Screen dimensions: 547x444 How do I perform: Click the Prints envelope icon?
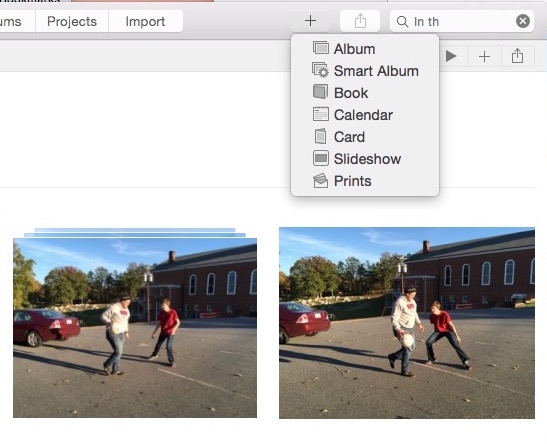point(321,181)
